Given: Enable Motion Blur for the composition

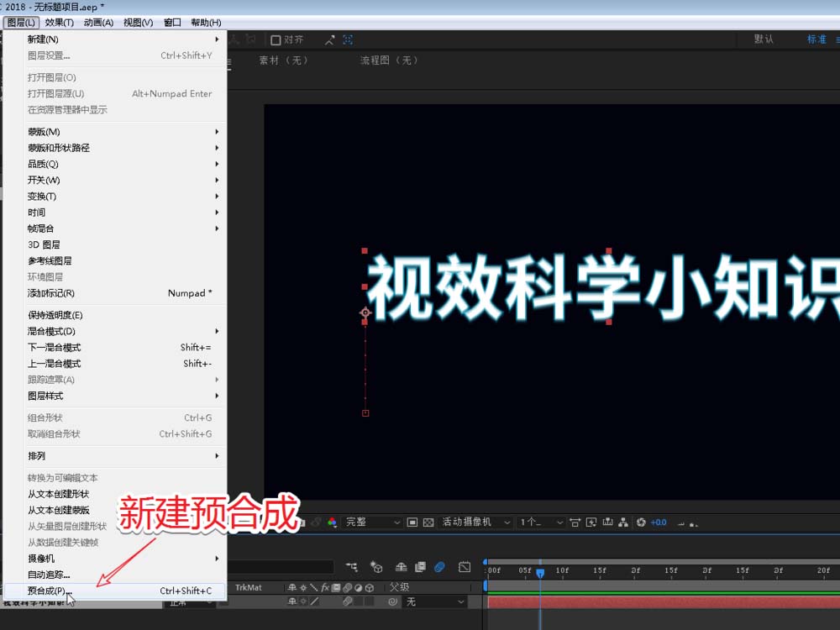Looking at the screenshot, I should pos(401,566).
